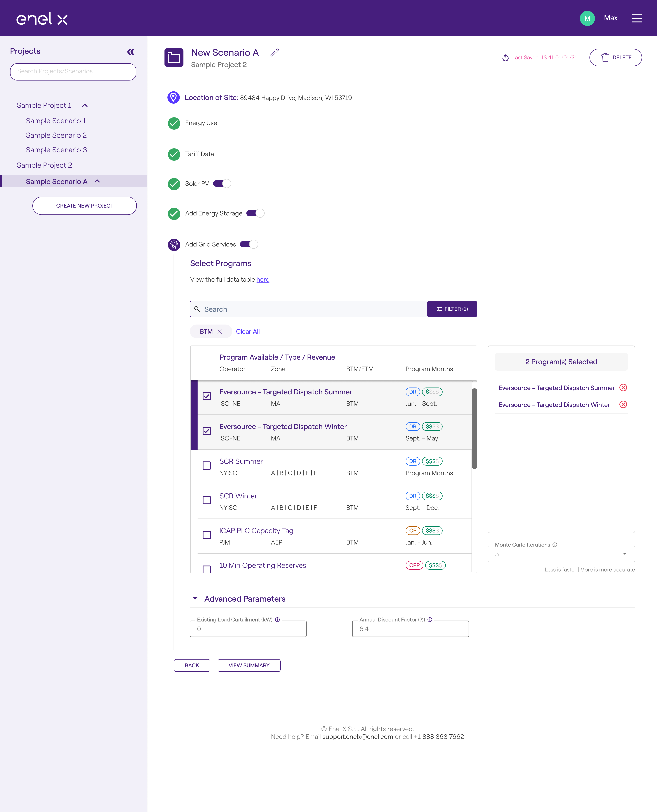
Task: Collapse the Advanced Parameters section
Action: [195, 599]
